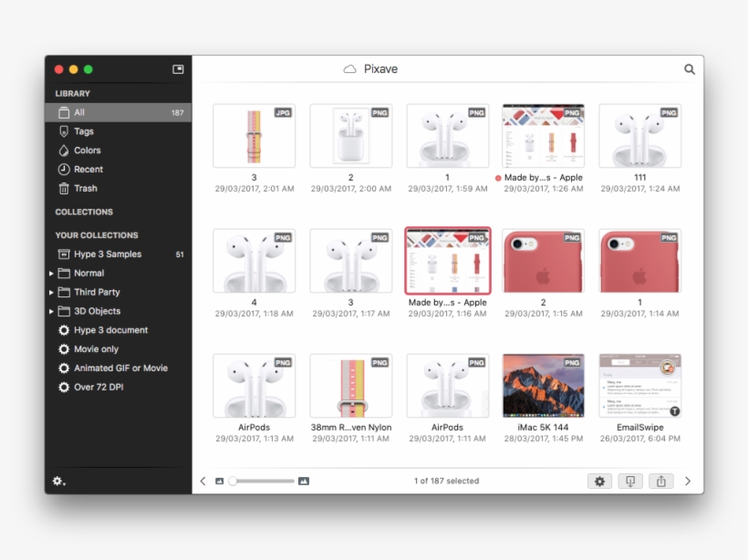The height and width of the screenshot is (560, 748).
Task: Open the settings gear at sidebar bottom
Action: tap(58, 482)
